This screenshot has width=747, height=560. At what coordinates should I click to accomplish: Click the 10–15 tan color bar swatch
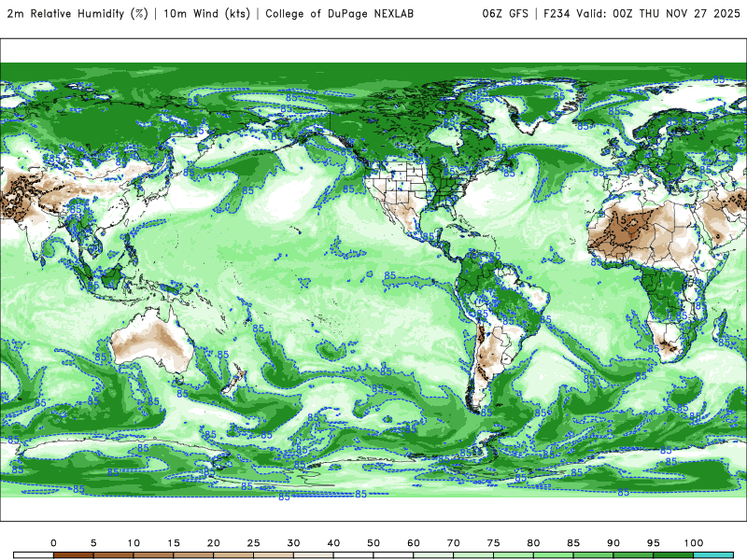click(x=153, y=555)
